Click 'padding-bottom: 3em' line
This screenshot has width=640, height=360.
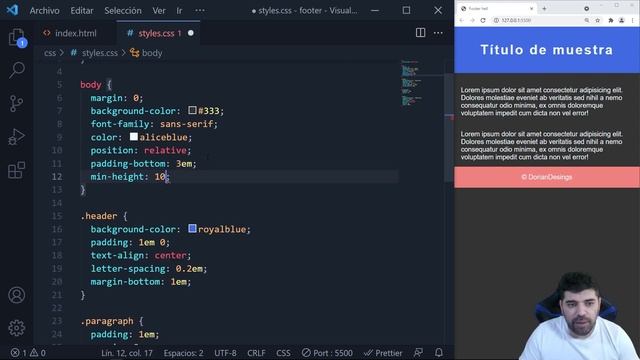[143, 163]
